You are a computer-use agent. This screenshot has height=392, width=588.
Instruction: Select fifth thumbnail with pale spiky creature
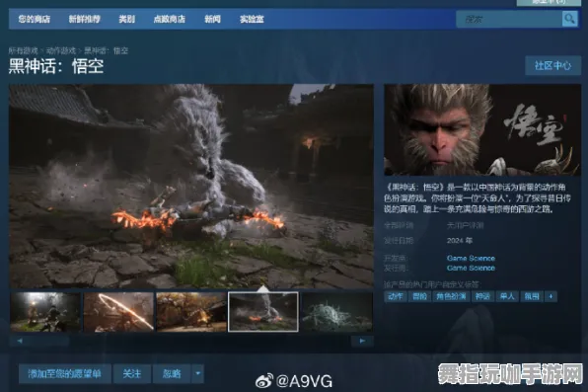[336, 312]
